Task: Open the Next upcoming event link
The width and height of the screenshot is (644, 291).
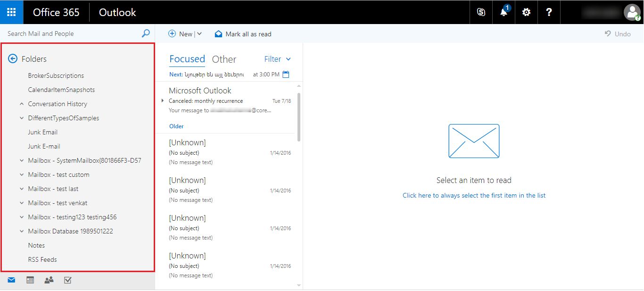Action: pyautogui.click(x=206, y=75)
